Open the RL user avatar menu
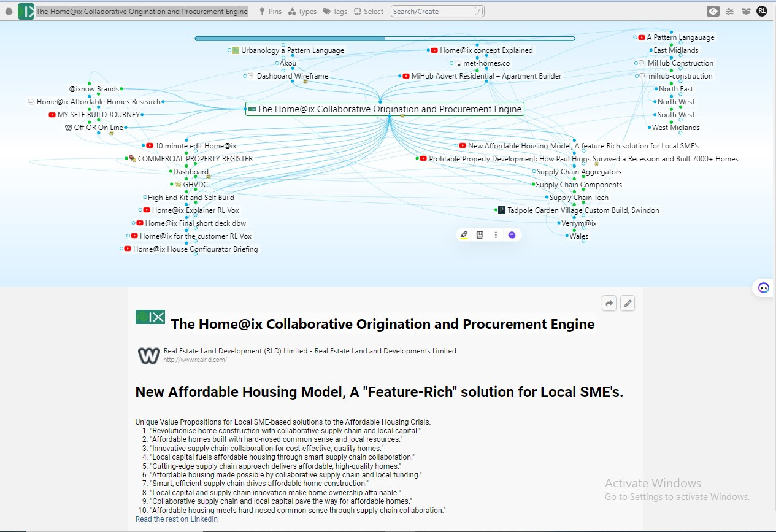Image resolution: width=776 pixels, height=532 pixels. [762, 11]
